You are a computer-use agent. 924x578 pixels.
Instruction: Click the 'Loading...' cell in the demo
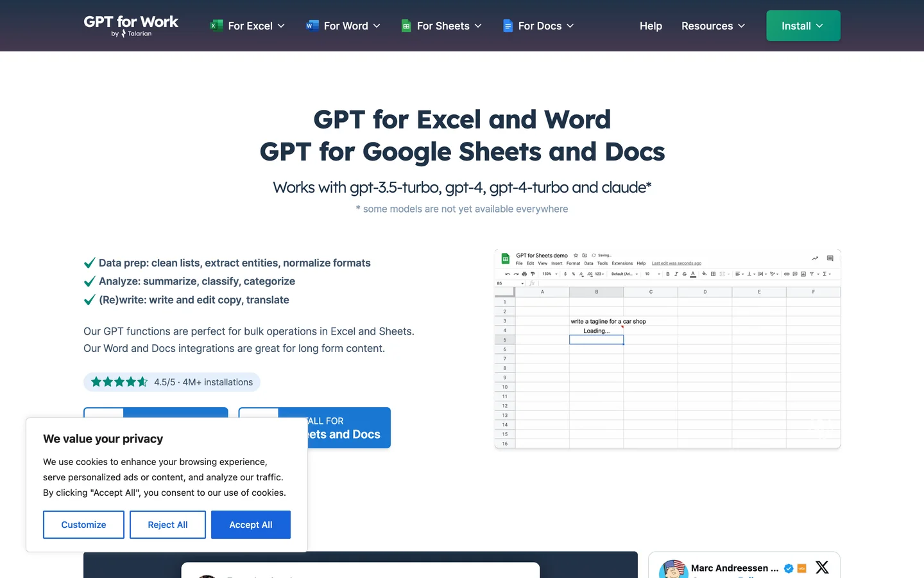[596, 331]
